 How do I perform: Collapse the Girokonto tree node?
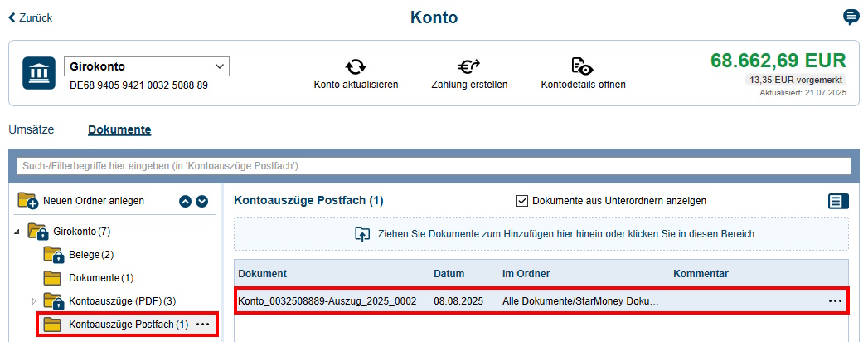coord(18,231)
